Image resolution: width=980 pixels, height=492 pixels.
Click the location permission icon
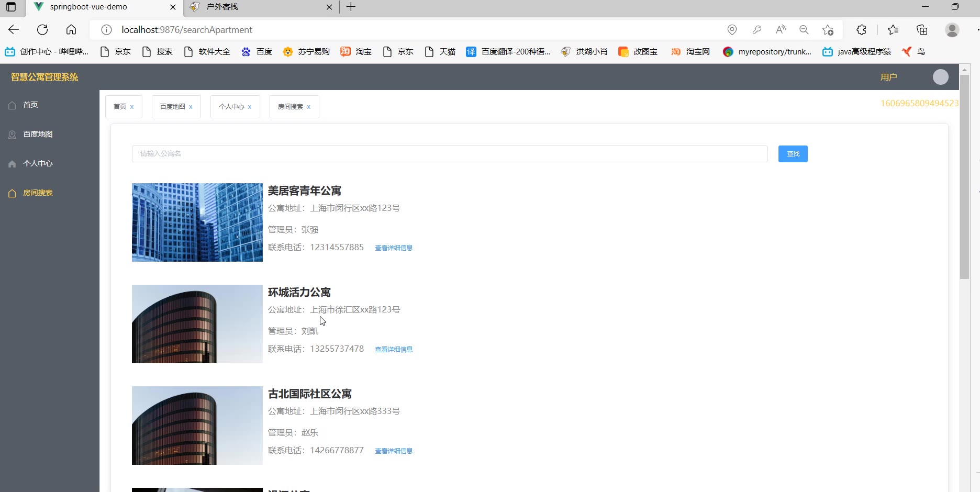[732, 30]
